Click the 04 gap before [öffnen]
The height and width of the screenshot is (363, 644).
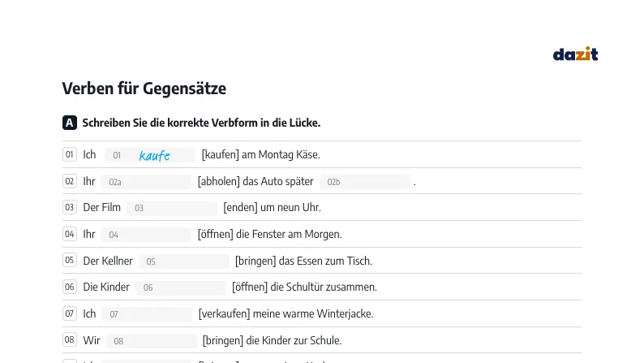(x=146, y=235)
